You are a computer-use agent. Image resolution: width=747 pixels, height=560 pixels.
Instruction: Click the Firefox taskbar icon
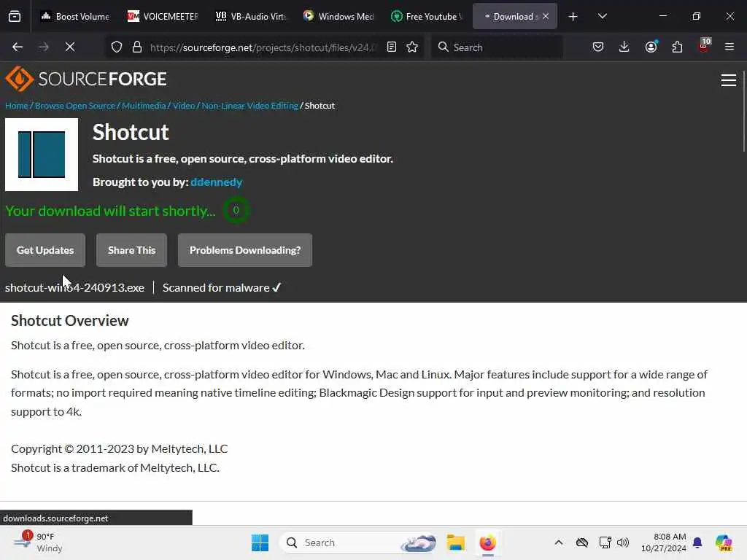pyautogui.click(x=488, y=542)
